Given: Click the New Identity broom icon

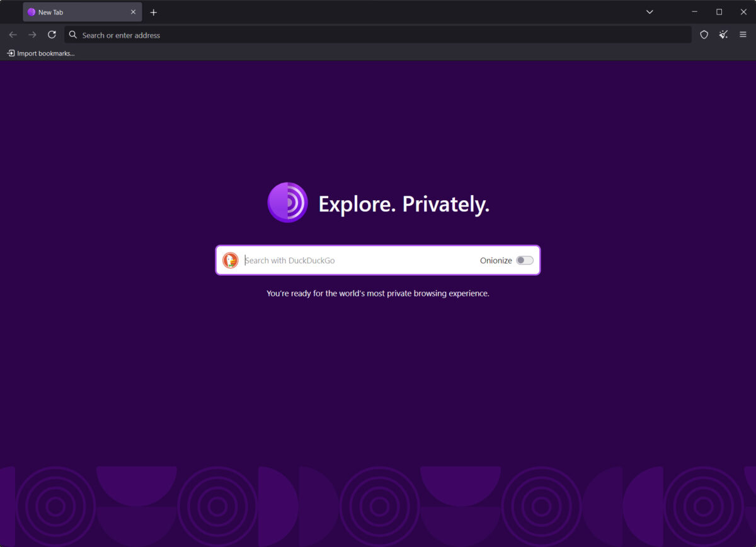Looking at the screenshot, I should [x=723, y=35].
